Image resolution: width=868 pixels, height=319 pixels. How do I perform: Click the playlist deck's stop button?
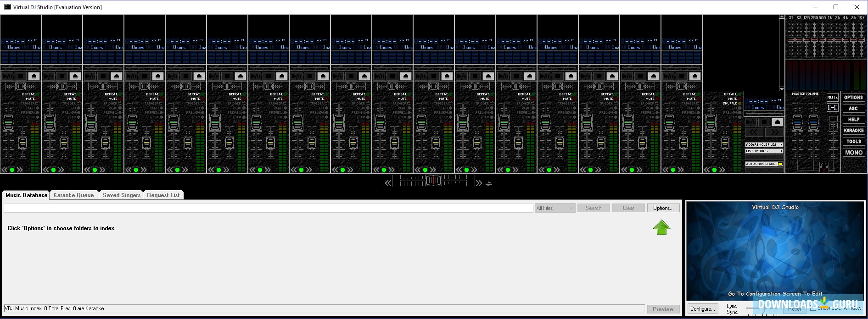click(764, 122)
